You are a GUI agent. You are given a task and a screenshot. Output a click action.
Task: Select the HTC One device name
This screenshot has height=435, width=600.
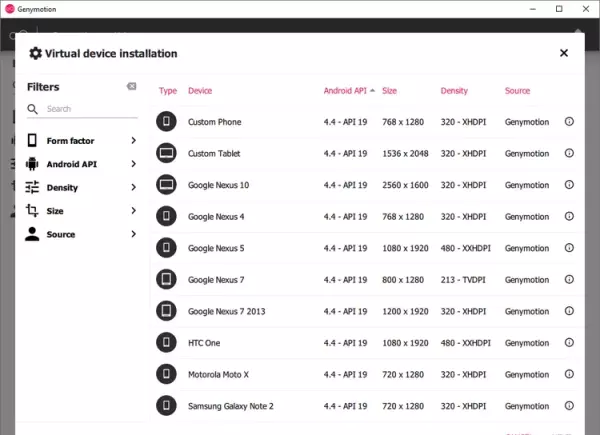click(x=204, y=343)
